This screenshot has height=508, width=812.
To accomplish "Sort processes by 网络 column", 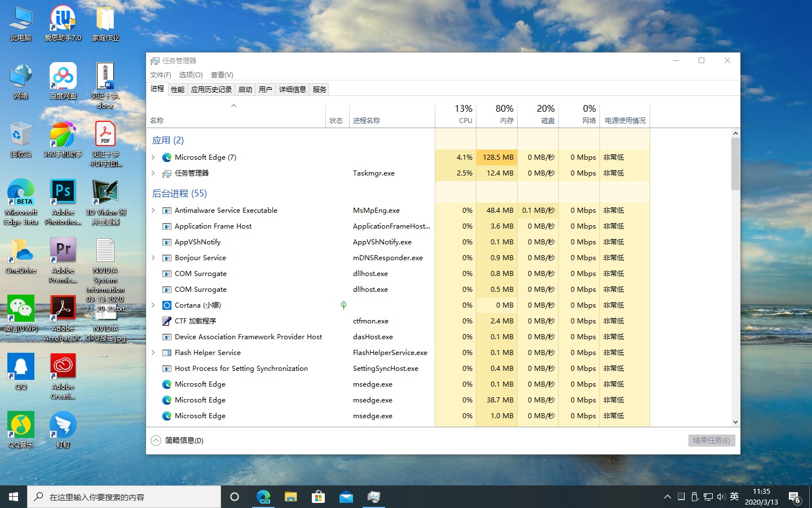I will coord(579,115).
